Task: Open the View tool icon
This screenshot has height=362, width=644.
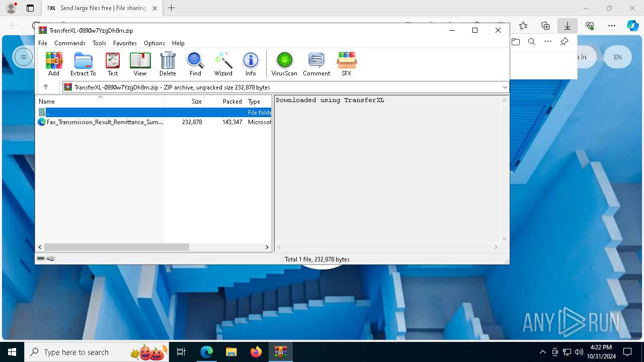Action: point(140,64)
